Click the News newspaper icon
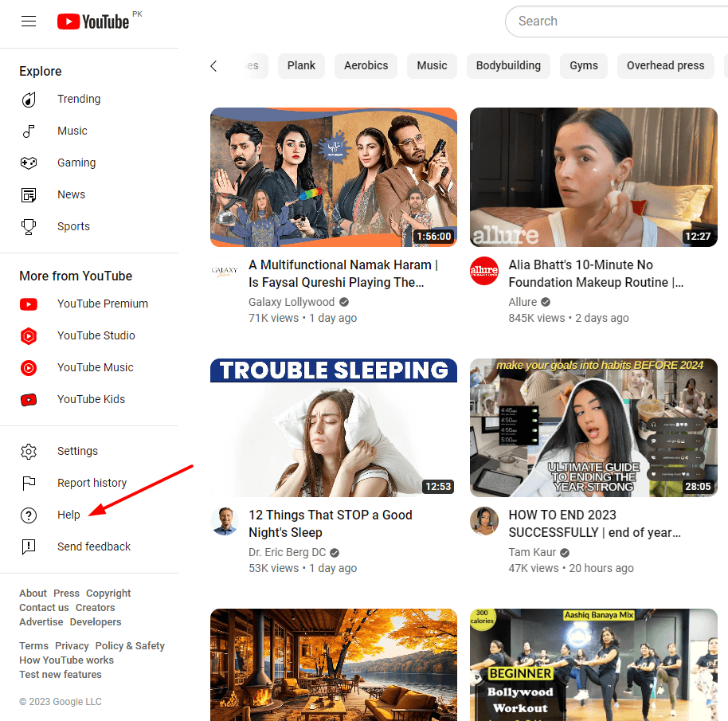 click(x=29, y=195)
